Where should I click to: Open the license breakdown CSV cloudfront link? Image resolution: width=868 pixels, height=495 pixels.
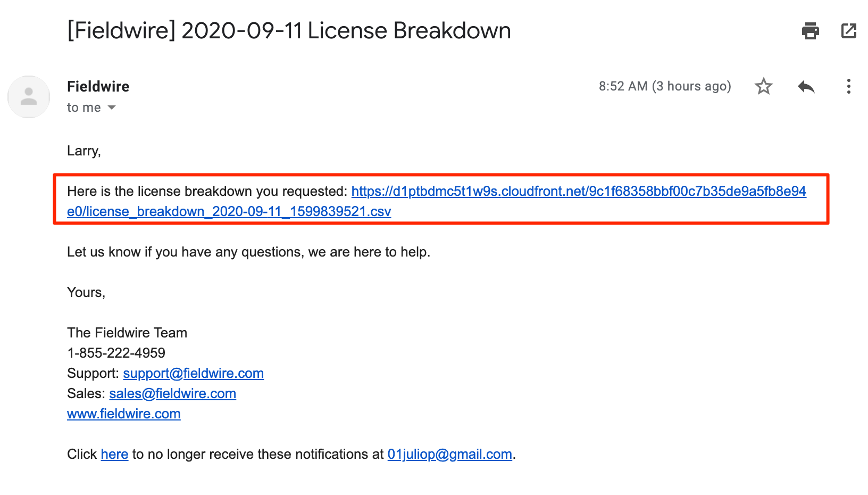coord(436,201)
